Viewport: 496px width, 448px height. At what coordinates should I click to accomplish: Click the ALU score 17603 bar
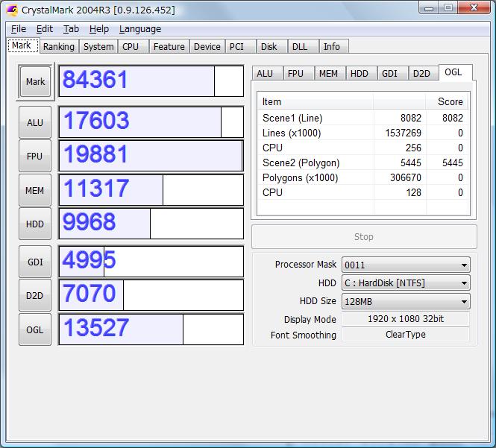(x=151, y=122)
